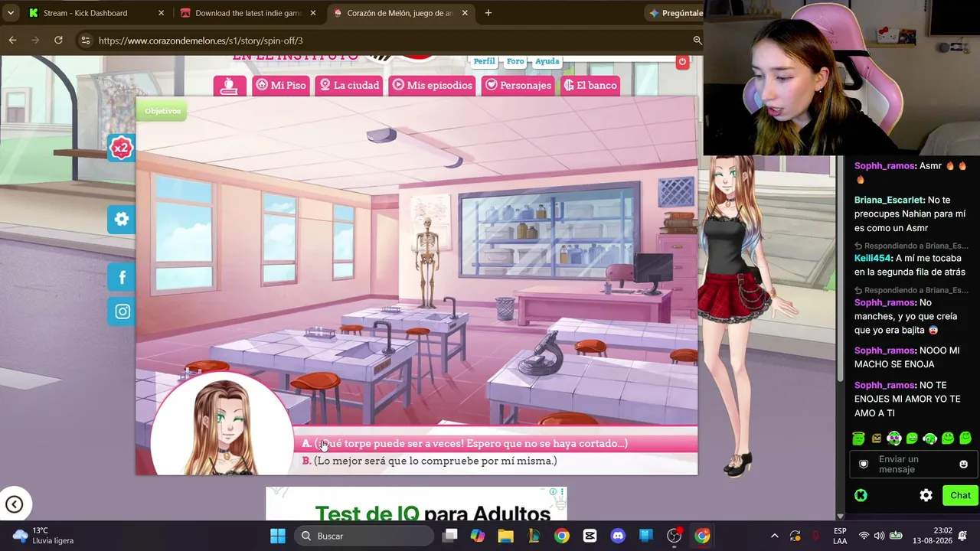
Task: Open a new browser tab
Action: [x=488, y=13]
